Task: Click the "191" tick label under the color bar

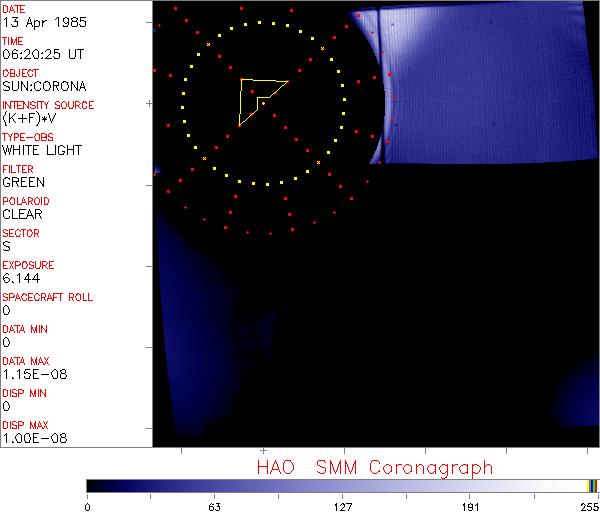Action: [470, 506]
